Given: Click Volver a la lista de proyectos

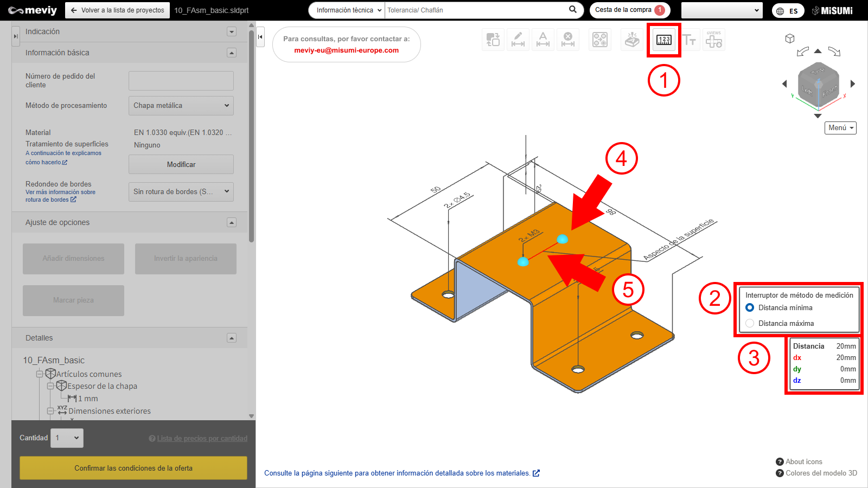Looking at the screenshot, I should coord(117,10).
